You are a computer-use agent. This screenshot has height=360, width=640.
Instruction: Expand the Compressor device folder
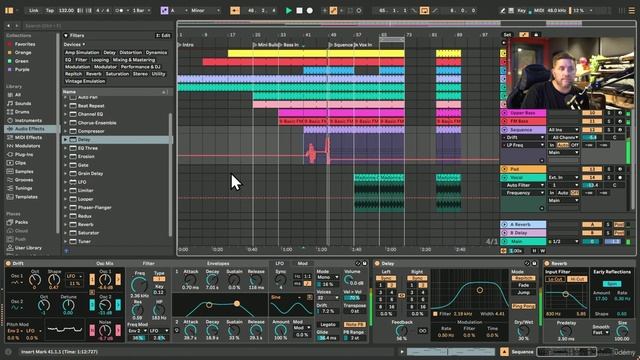[65, 131]
